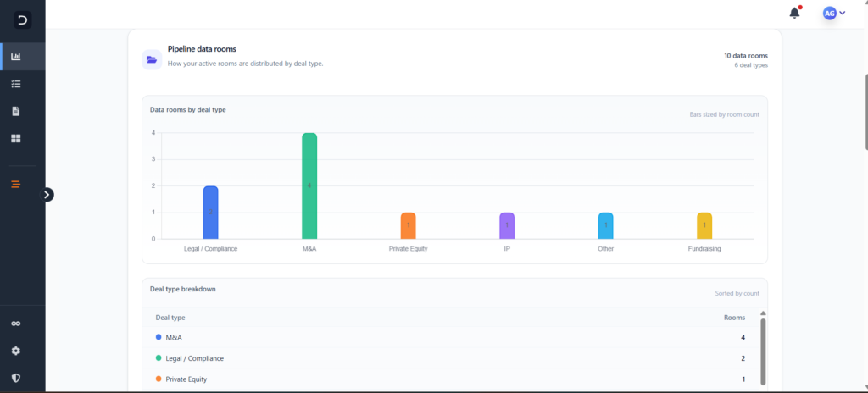Image resolution: width=868 pixels, height=393 pixels.
Task: Open the shield security sidebar icon
Action: coord(16,378)
